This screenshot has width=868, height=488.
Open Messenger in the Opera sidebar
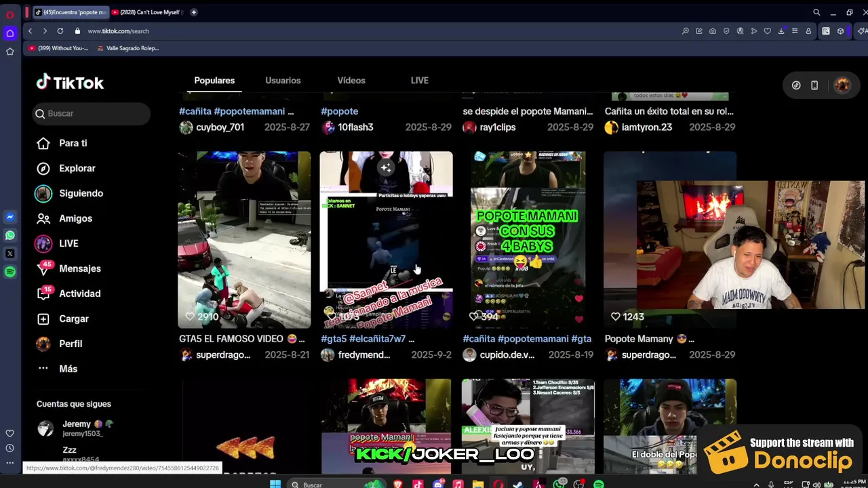tap(9, 218)
